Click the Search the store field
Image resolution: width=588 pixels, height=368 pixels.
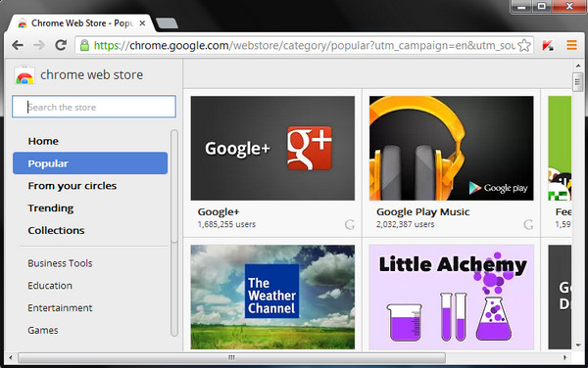[94, 107]
